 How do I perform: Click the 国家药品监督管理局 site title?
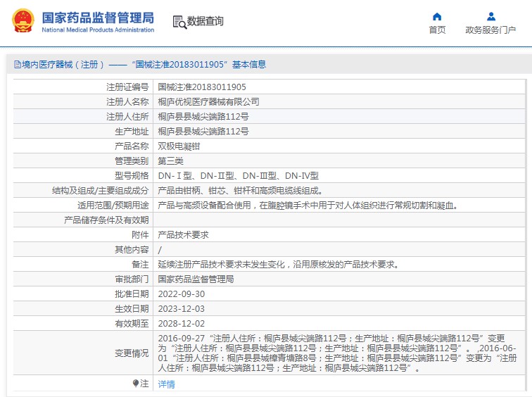[x=98, y=18]
